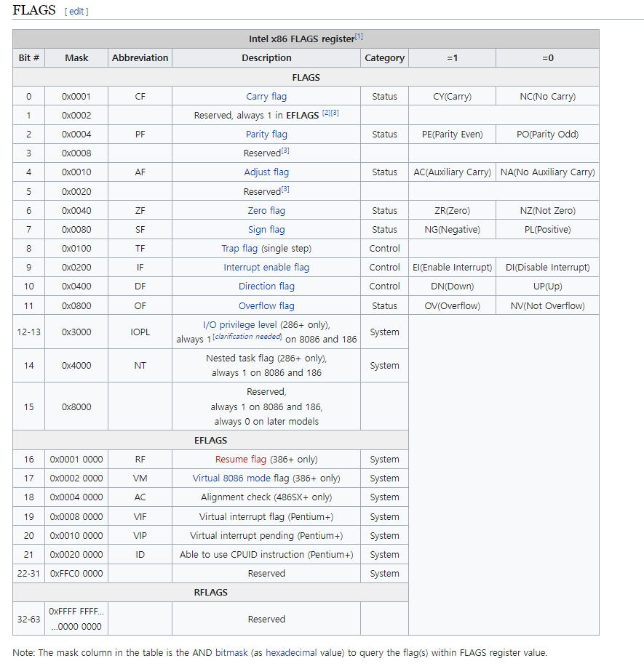Click the mask cell 0x0001 0000
The width and height of the screenshot is (644, 669).
(x=76, y=460)
